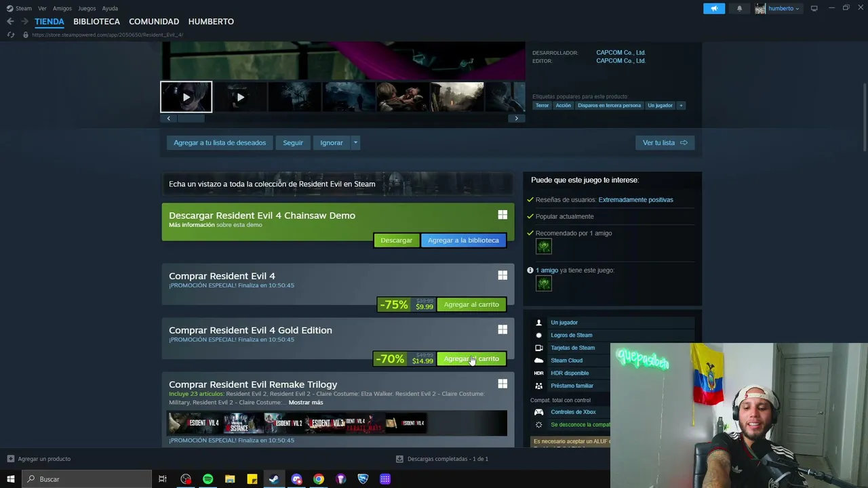Open Task View in the taskbar
The height and width of the screenshot is (488, 868).
(x=163, y=479)
